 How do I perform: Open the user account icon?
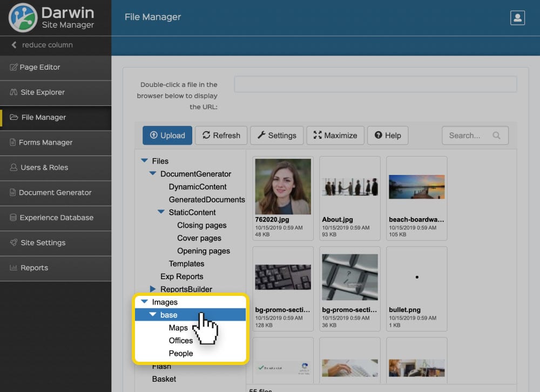[517, 18]
